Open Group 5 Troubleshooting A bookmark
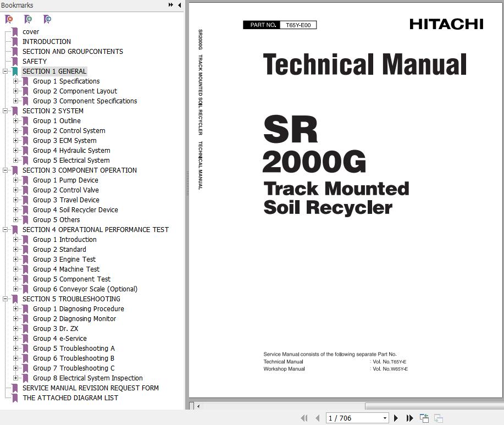This screenshot has width=504, height=425. pyautogui.click(x=74, y=349)
